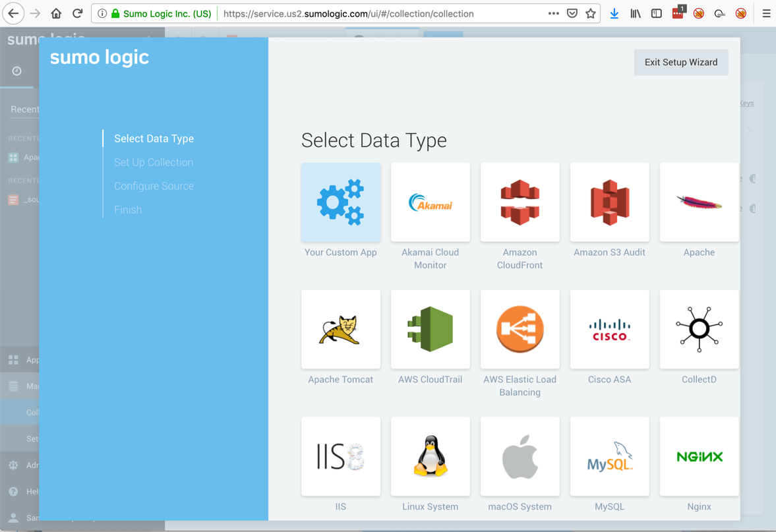Toggle the browser sidebar view

tap(656, 13)
